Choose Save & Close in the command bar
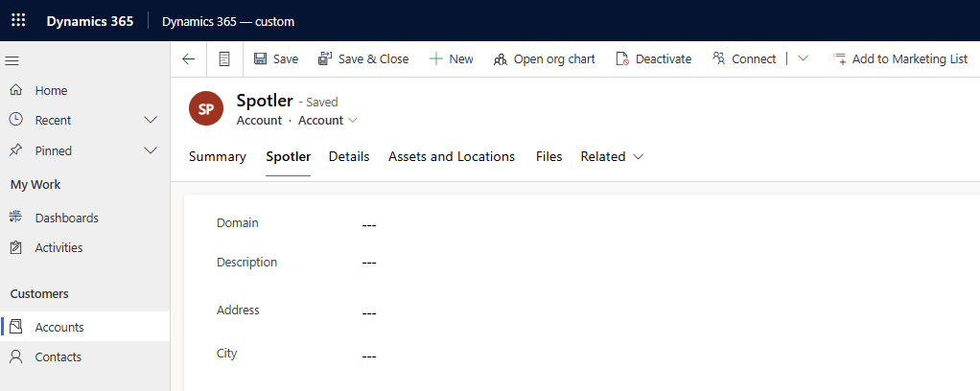This screenshot has width=980, height=391. (x=363, y=58)
